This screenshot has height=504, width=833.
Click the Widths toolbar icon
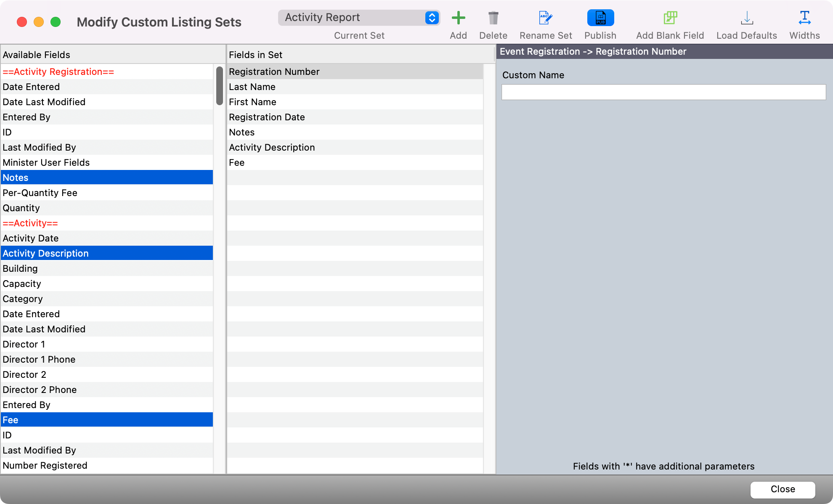[x=804, y=18]
